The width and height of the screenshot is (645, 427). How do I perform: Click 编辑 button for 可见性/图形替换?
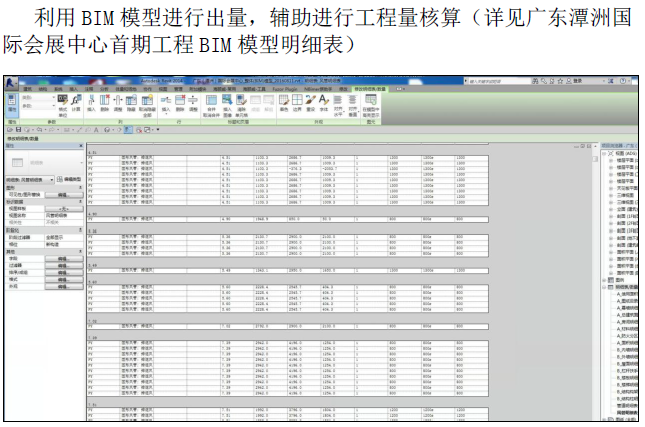click(x=64, y=195)
